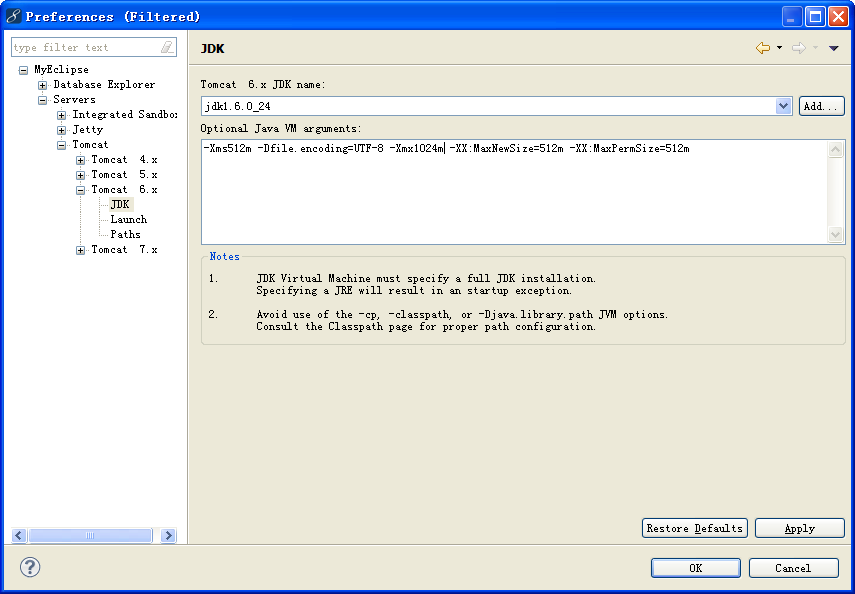Click the VM arguments scroll down arrow

click(835, 235)
